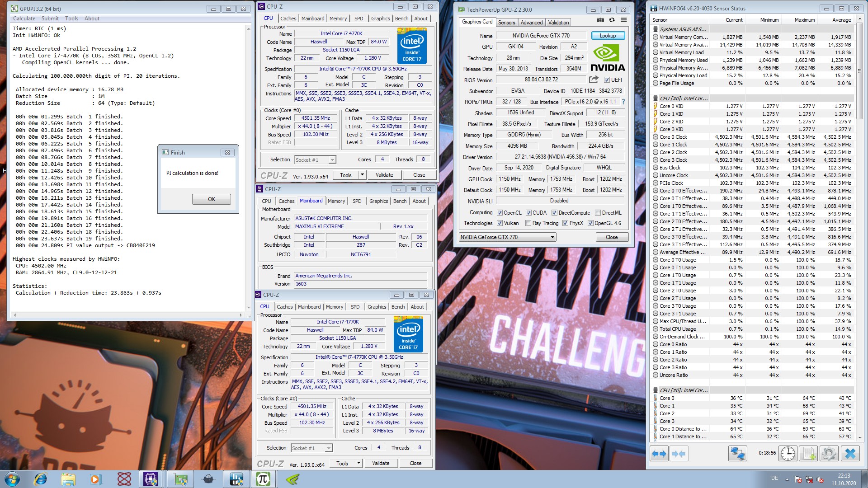
Task: Open the Socket #1 dropdown in the bottom CPU-Z window
Action: tap(311, 448)
